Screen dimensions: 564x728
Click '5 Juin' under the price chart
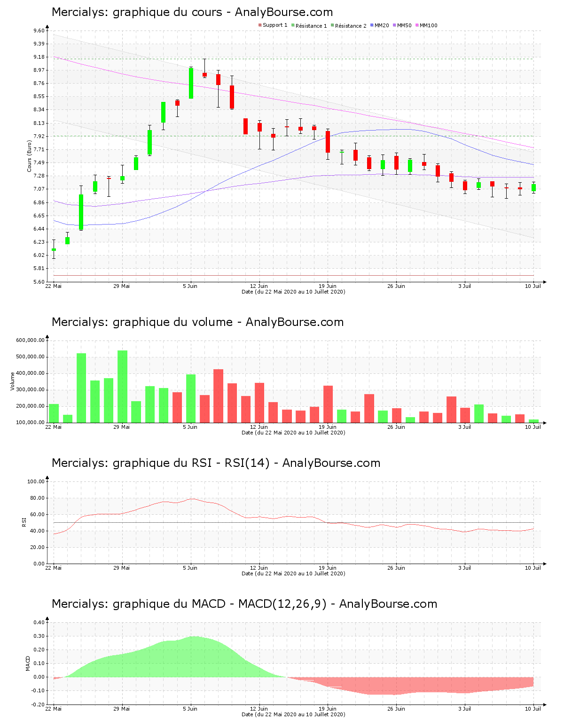tap(190, 286)
